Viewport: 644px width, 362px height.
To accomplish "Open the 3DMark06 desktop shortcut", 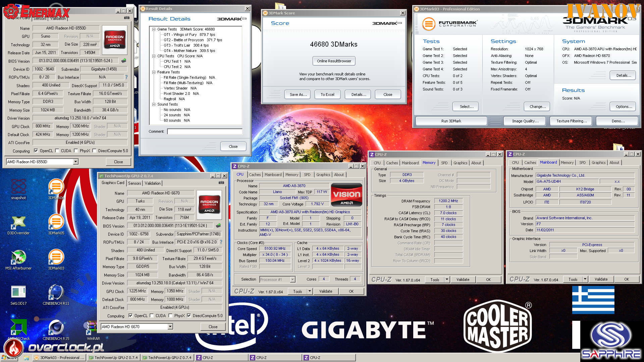I will 56,189.
